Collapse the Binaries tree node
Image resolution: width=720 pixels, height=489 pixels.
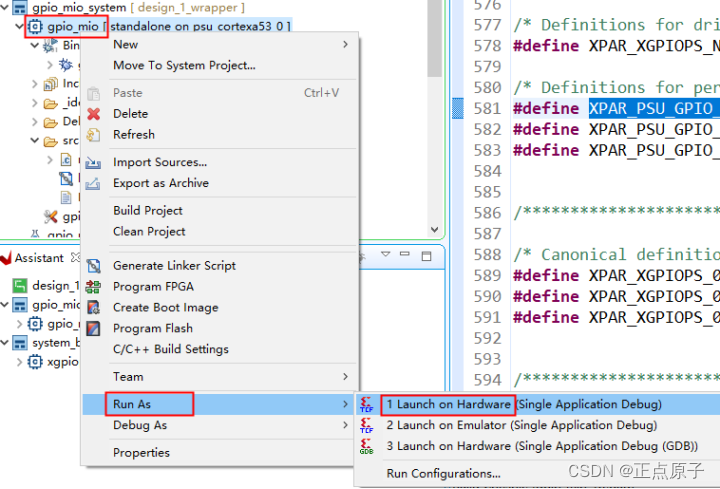pyautogui.click(x=34, y=45)
